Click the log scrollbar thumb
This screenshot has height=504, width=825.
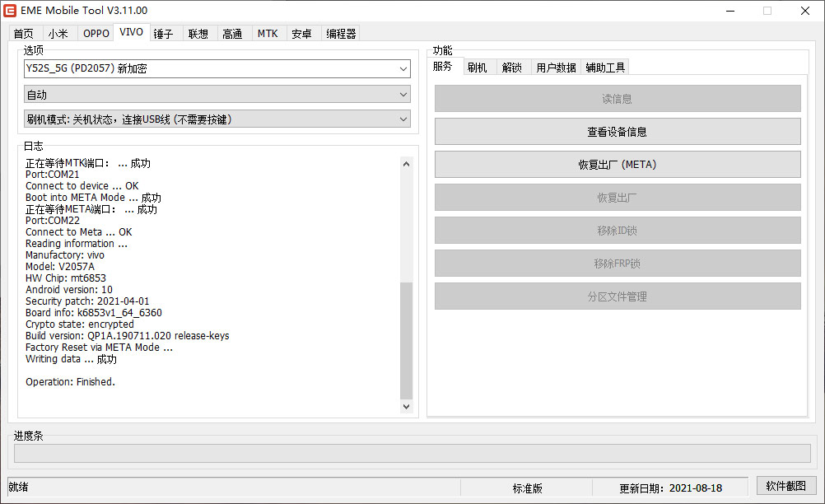point(406,341)
